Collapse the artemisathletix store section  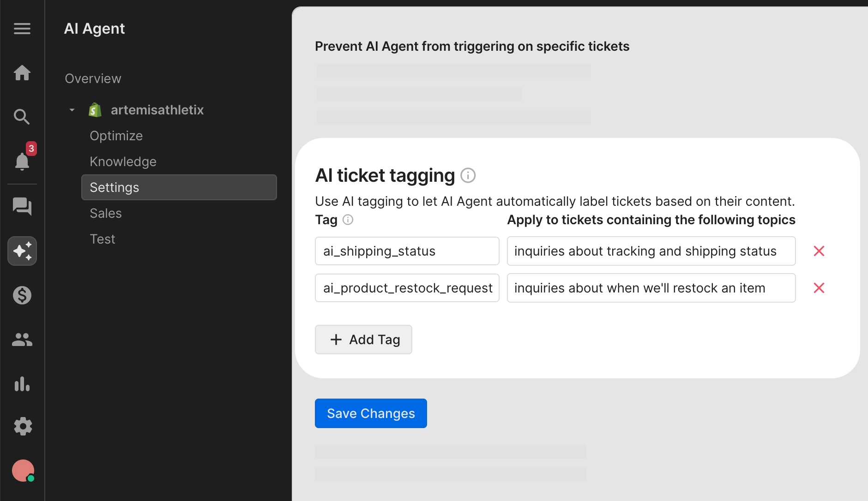72,109
